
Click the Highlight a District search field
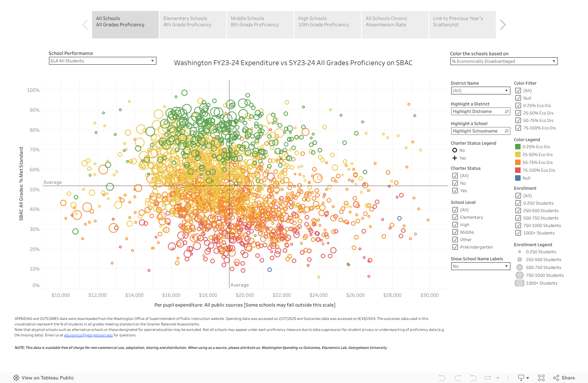pos(477,111)
